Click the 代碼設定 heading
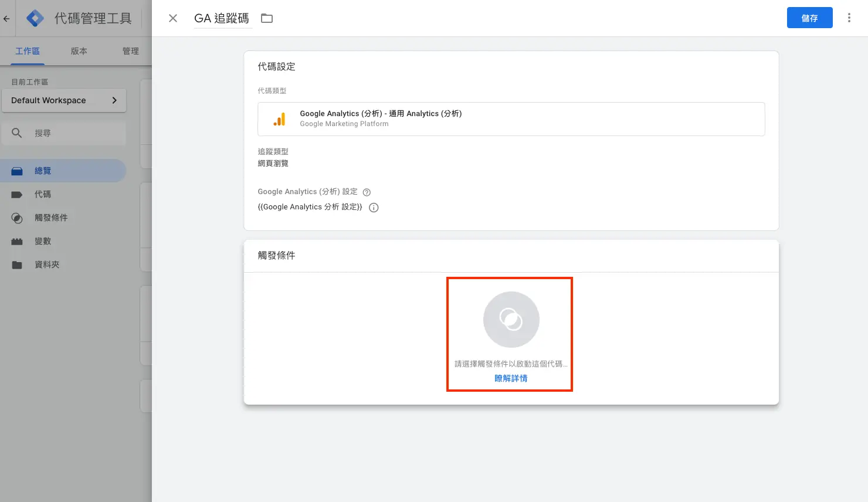The image size is (868, 502). 276,67
